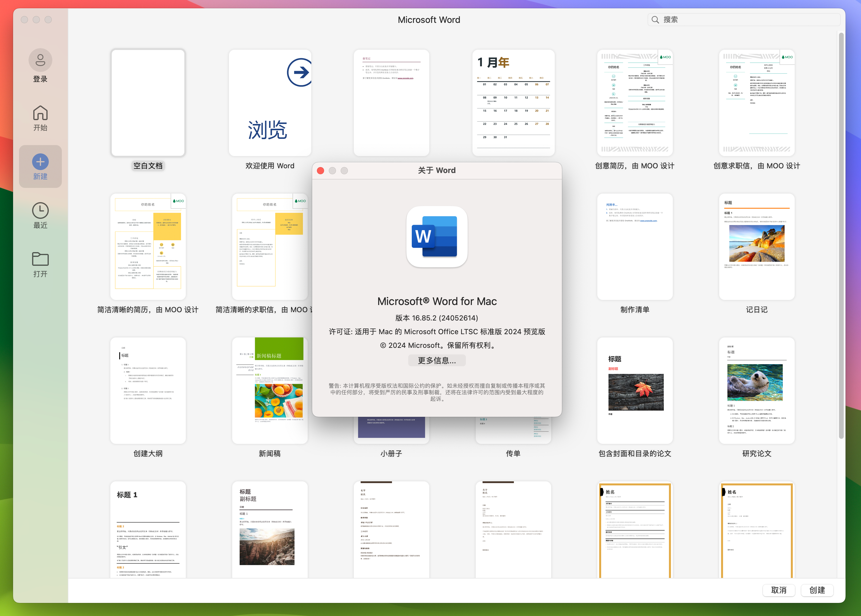Screen dimensions: 861x616
Task: Select 名字 姓氏 cover-letter template beside the résumé
Action: tap(513, 529)
